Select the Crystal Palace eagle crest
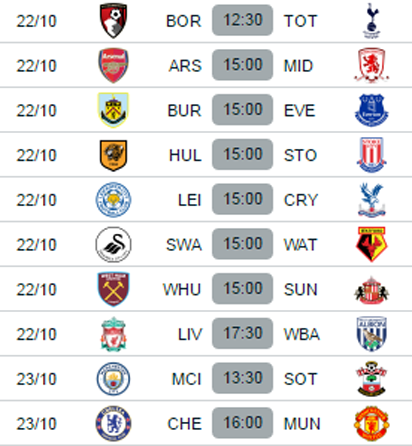Image resolution: width=412 pixels, height=446 pixels. click(x=372, y=200)
